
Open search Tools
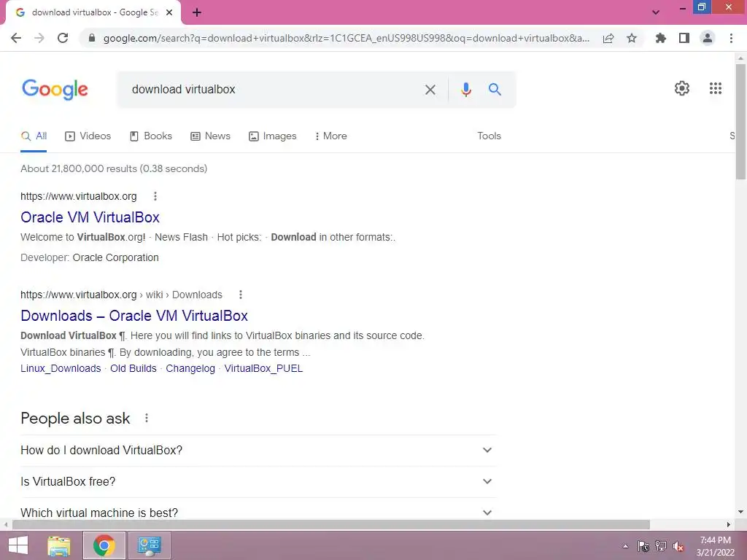[489, 136]
